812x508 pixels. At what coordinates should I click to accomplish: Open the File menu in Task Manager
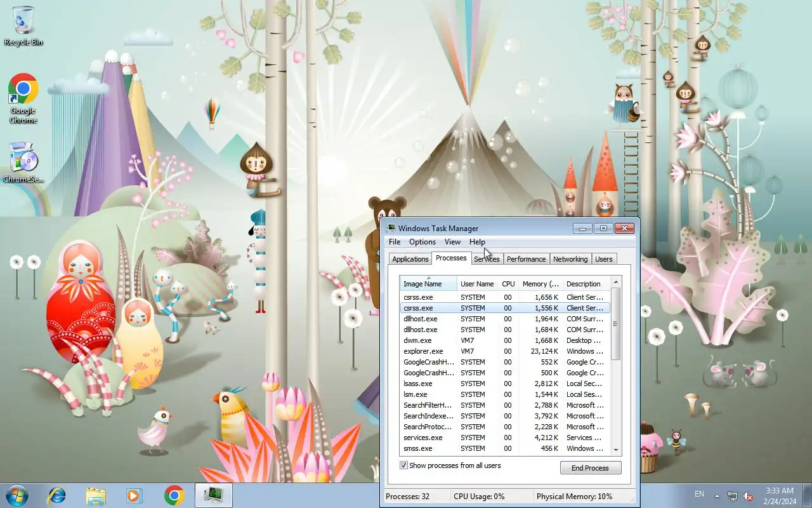coord(395,242)
